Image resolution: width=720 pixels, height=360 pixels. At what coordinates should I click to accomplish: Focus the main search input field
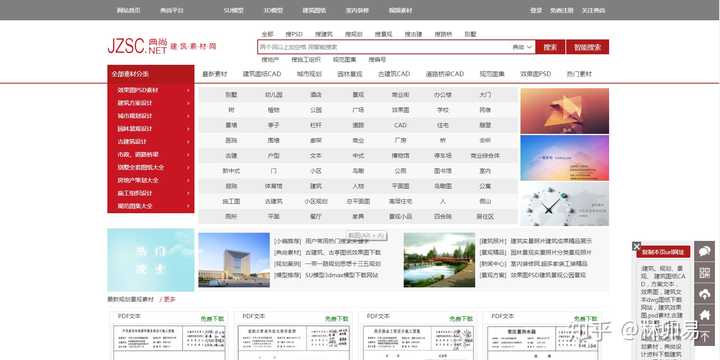[x=384, y=47]
